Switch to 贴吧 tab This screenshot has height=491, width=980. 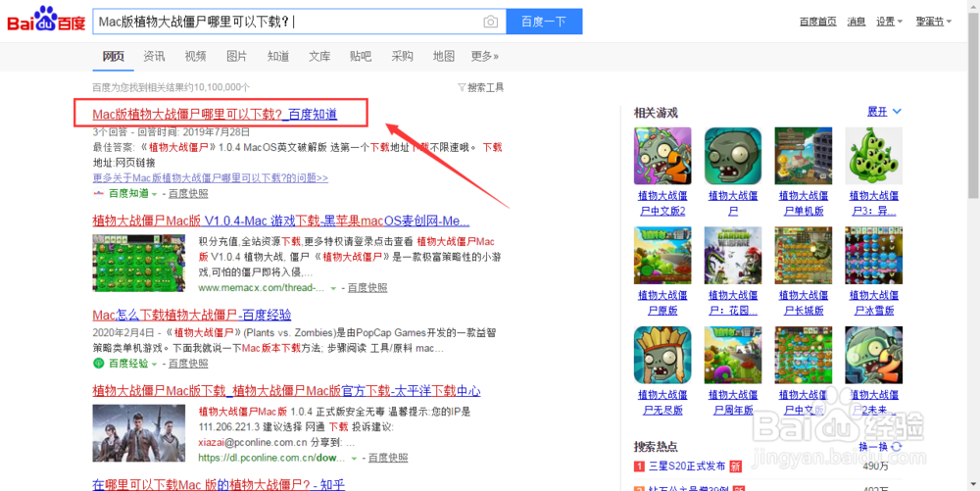(361, 56)
